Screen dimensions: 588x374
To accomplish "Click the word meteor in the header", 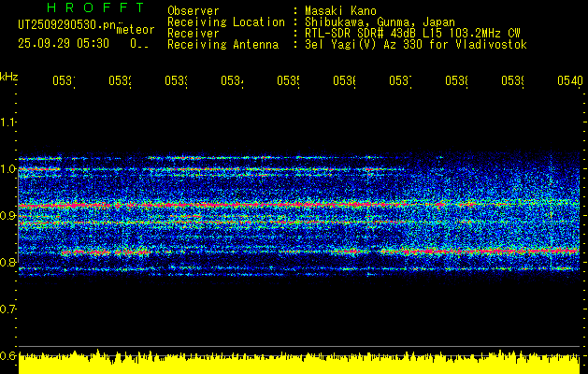I will point(136,30).
